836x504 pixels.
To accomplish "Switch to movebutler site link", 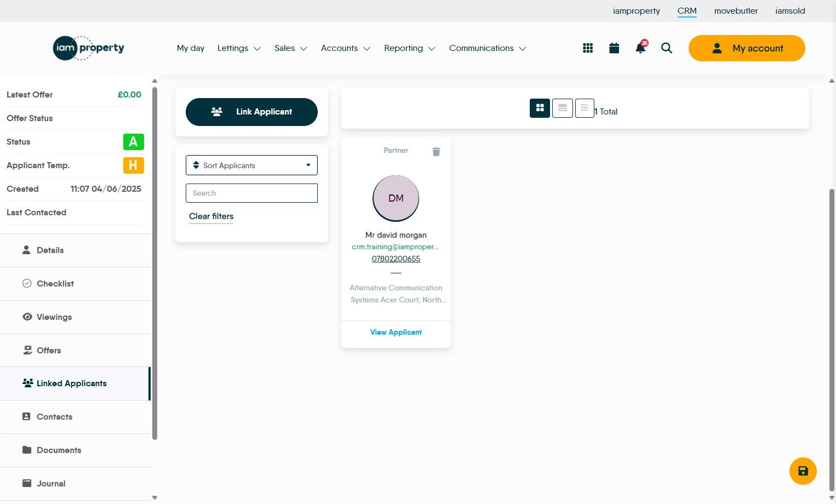I will 736,11.
